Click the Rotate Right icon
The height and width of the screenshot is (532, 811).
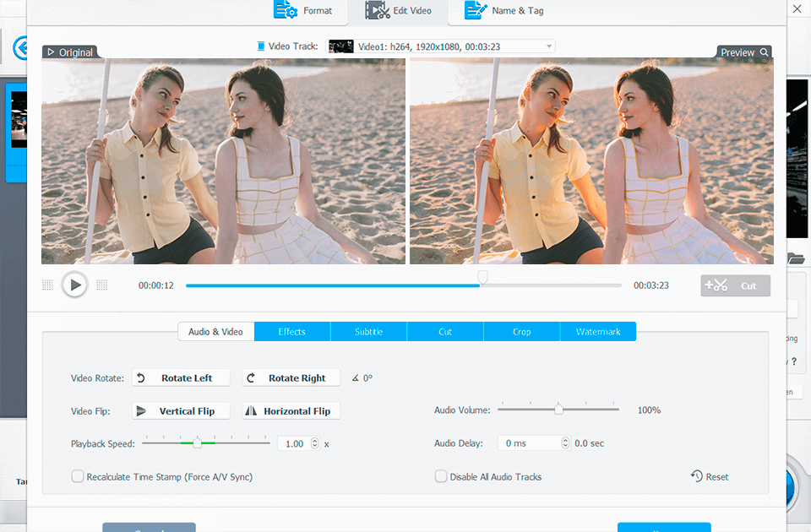coord(253,377)
